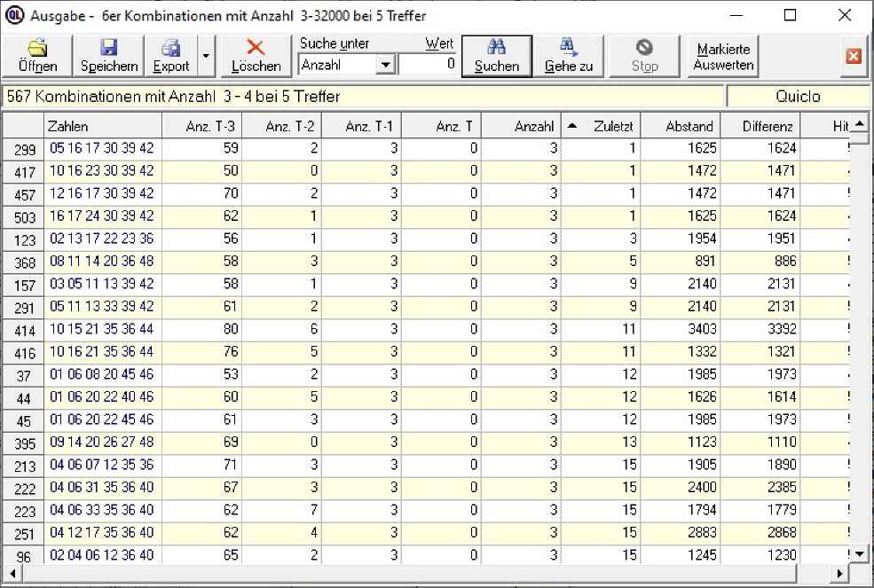Click the Speichern floppy disk icon
This screenshot has width=874, height=588.
[x=108, y=48]
